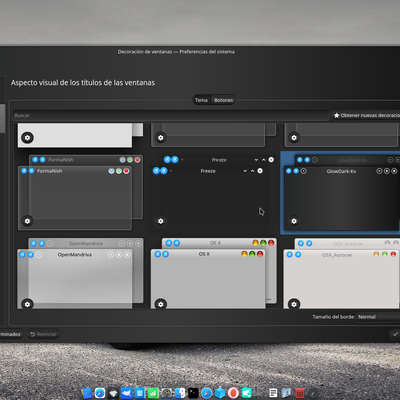Image resolution: width=400 pixels, height=400 pixels.
Task: Click Obtener nuevas decoraciones button
Action: click(x=366, y=115)
